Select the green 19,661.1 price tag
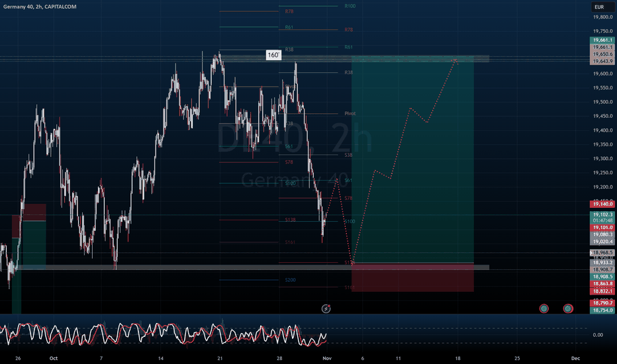 [602, 40]
